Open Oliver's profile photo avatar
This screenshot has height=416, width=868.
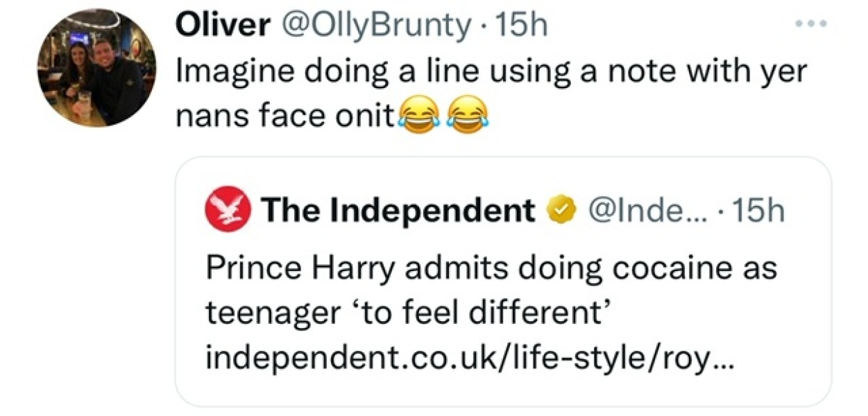click(96, 69)
